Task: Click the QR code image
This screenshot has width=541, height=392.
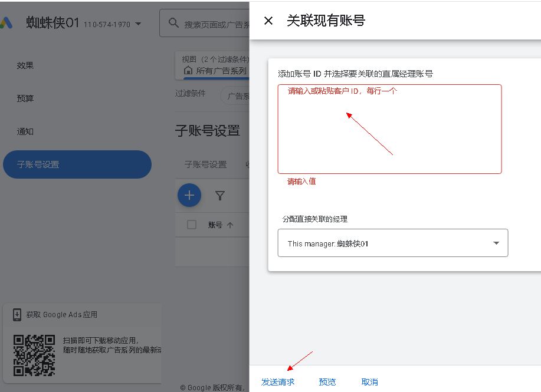Action: click(x=35, y=355)
